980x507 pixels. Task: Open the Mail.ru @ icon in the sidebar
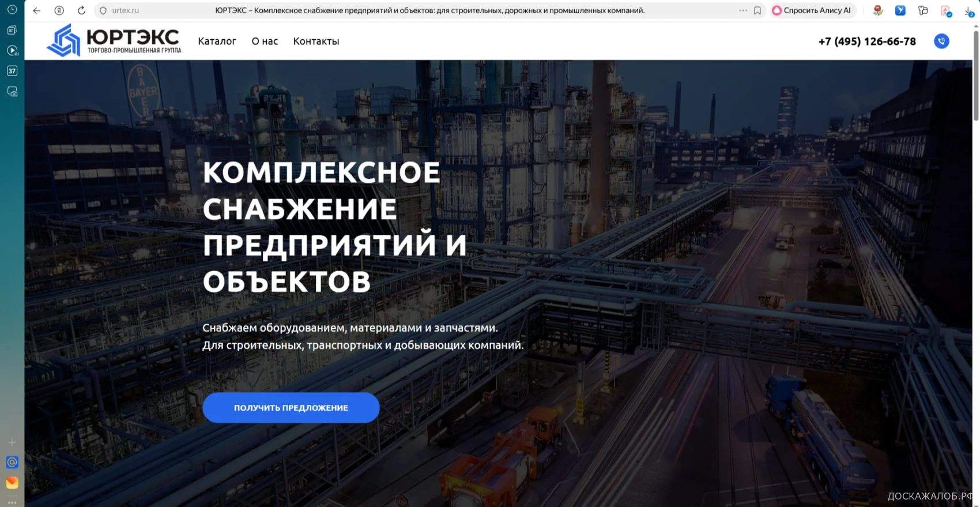(12, 462)
